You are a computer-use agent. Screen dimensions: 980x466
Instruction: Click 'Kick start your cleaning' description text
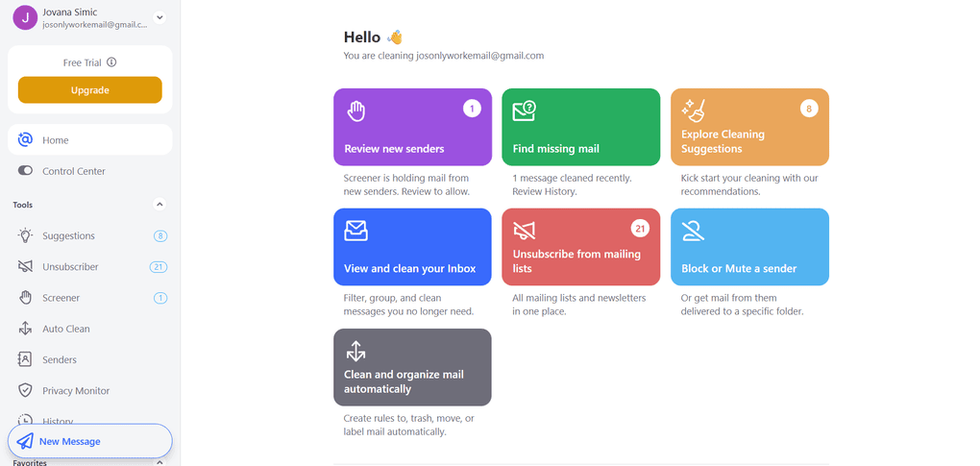[x=749, y=184]
